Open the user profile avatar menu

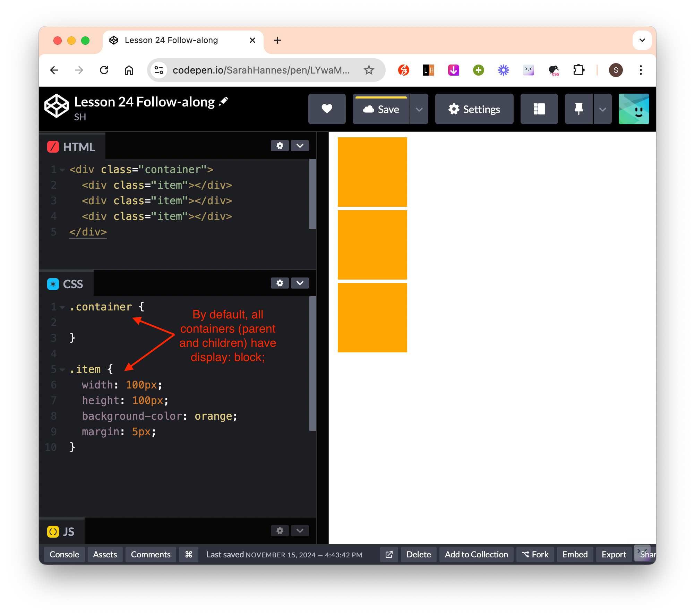(x=634, y=109)
